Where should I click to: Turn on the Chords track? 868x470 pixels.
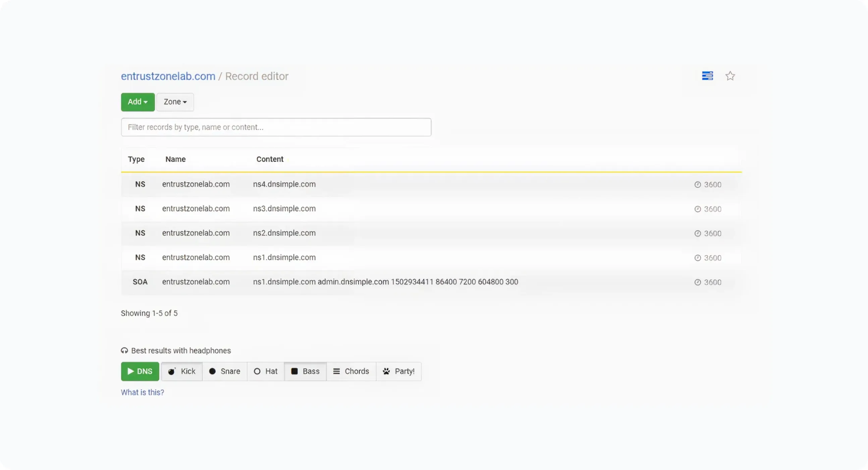tap(351, 371)
